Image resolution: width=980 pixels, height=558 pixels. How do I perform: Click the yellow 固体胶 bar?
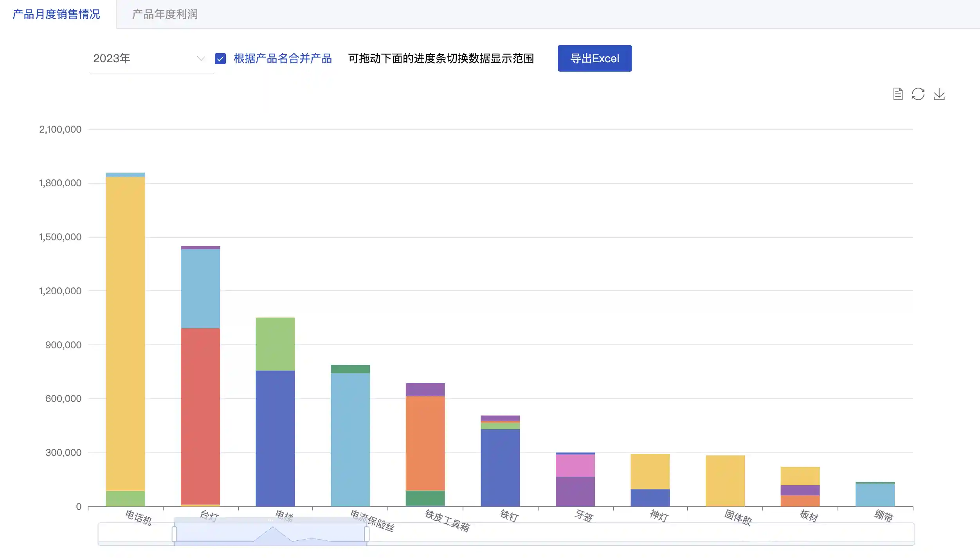tap(725, 481)
